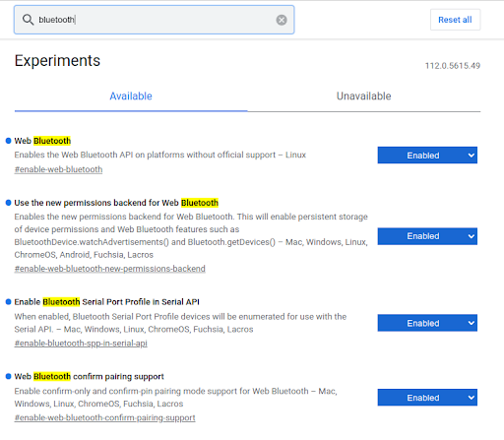Click 'Web Bluetooth confirm pairing support' title

click(89, 376)
